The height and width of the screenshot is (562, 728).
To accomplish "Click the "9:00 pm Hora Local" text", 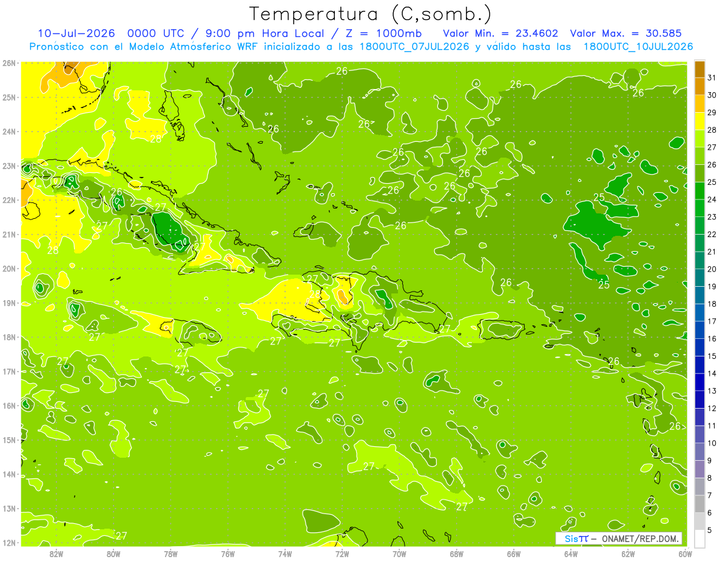I will point(266,33).
